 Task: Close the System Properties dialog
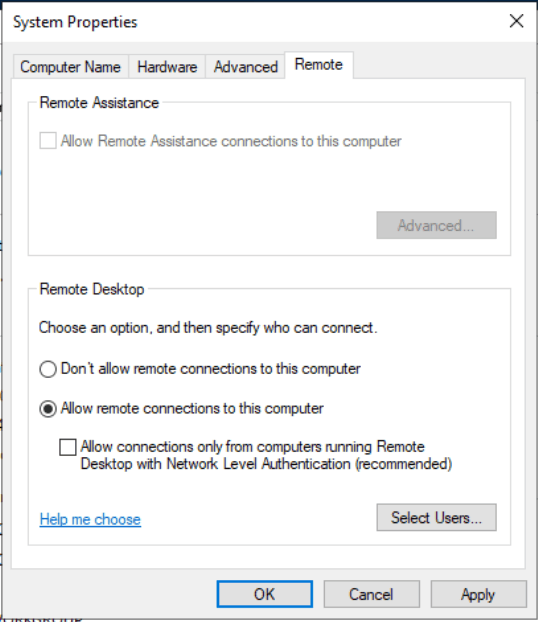pyautogui.click(x=517, y=21)
